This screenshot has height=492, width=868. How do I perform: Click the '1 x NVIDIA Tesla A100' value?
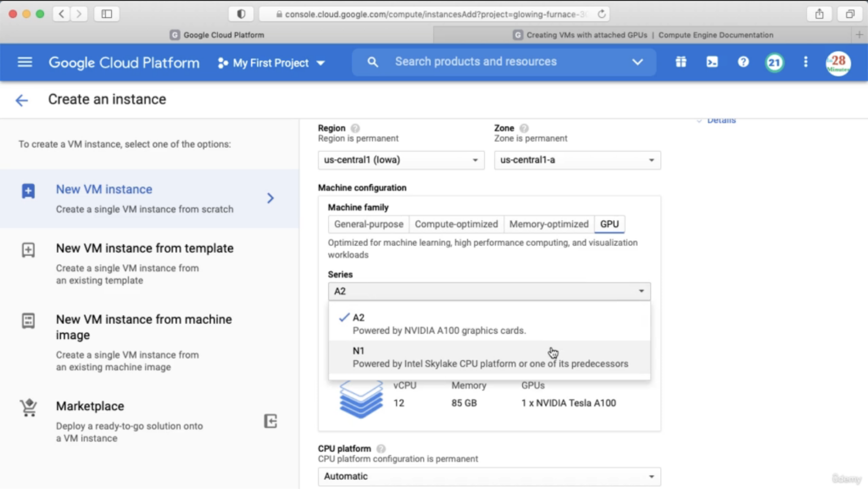click(568, 403)
